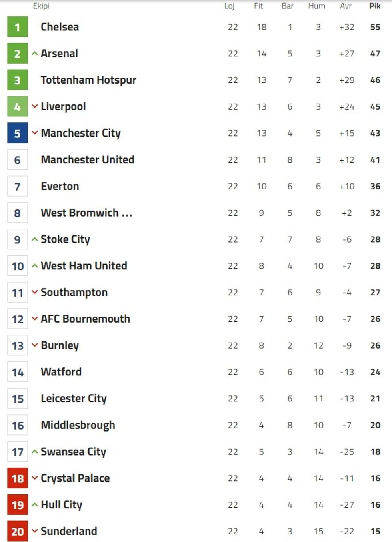Click the Avr column header
392x542 pixels.
[x=346, y=6]
